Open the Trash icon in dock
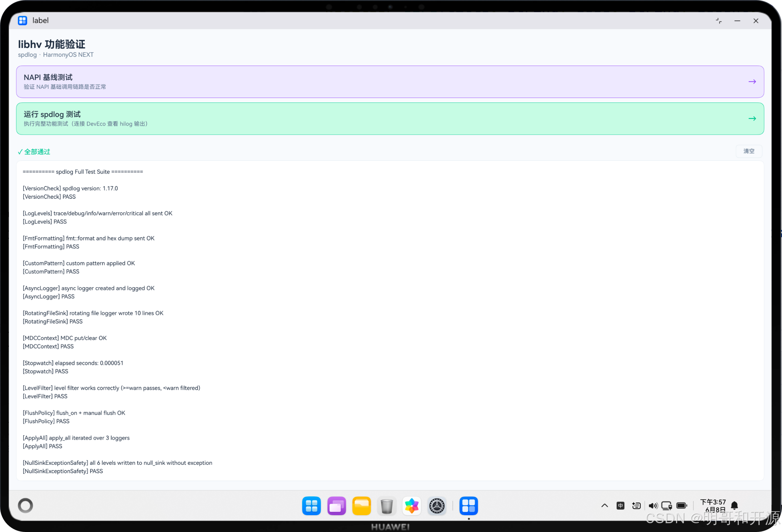 click(387, 506)
